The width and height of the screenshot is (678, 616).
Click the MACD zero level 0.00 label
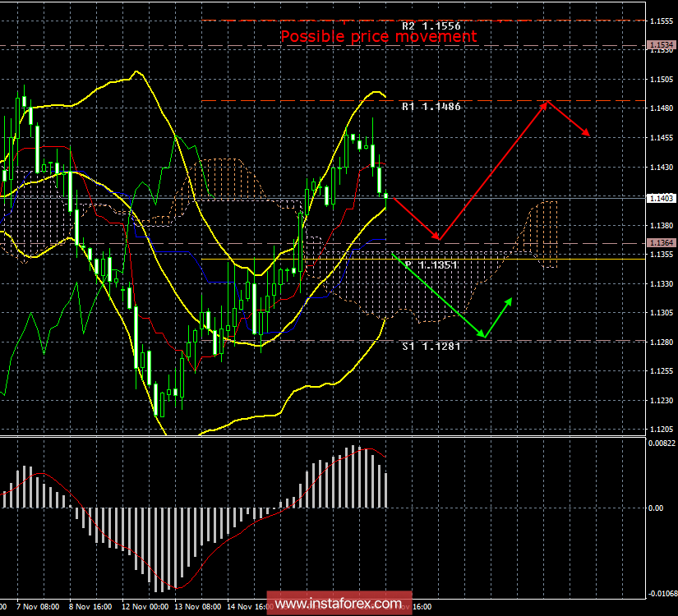pos(656,508)
